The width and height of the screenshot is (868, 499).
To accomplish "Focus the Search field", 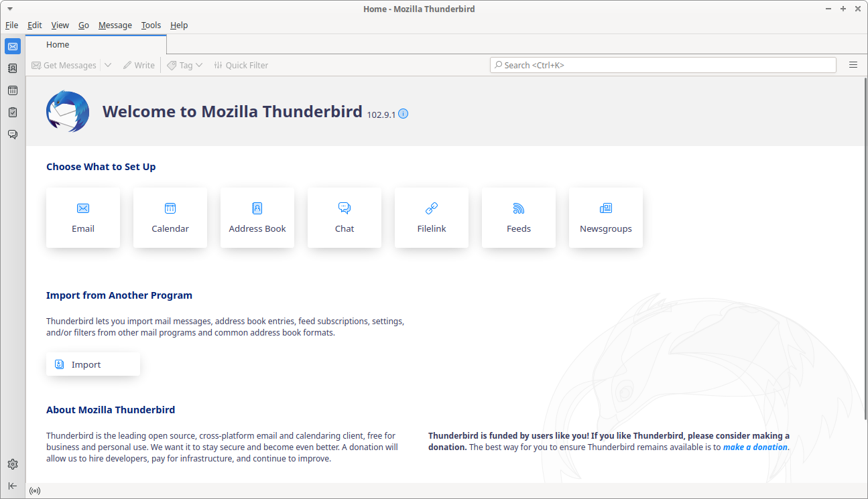I will point(663,65).
